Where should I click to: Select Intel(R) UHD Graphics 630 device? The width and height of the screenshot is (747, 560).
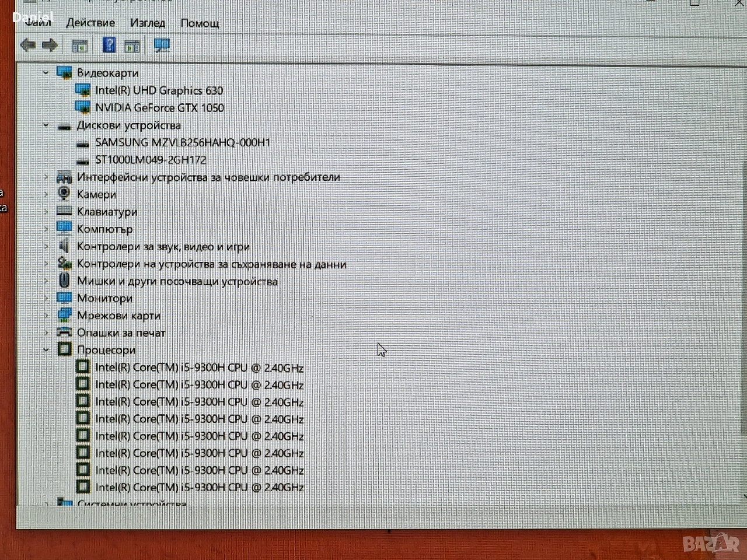(x=159, y=90)
